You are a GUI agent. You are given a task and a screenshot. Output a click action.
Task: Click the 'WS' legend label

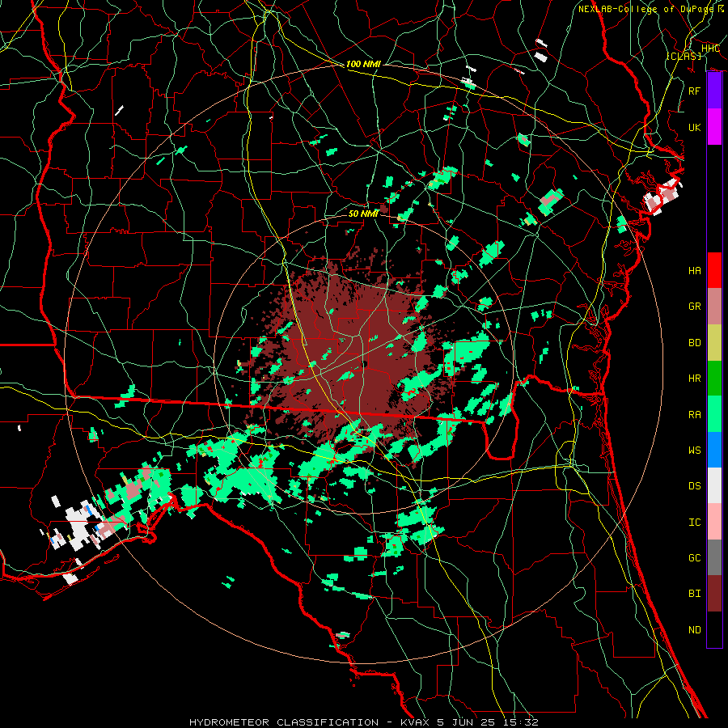[x=694, y=450]
